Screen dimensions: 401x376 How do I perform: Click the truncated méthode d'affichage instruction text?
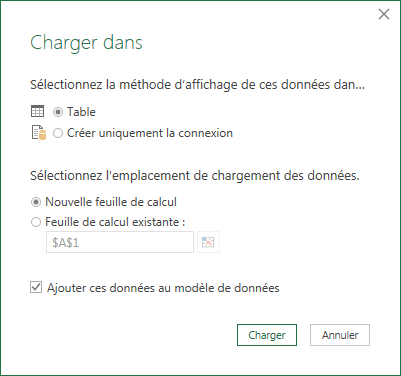coord(197,85)
